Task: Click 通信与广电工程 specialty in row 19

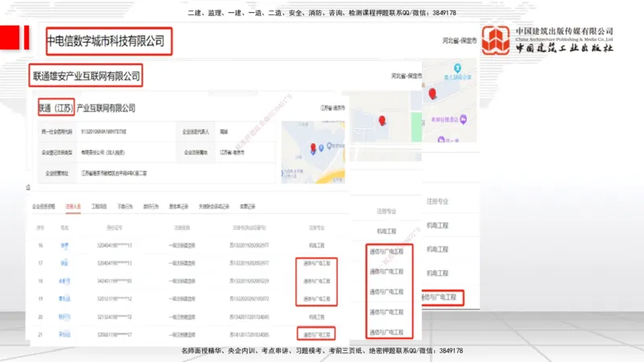Action: coord(316,298)
